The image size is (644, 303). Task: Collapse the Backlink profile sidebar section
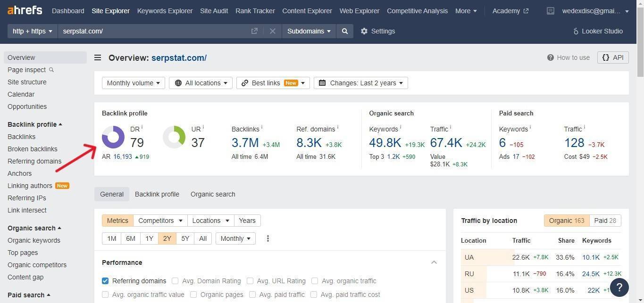[x=35, y=124]
